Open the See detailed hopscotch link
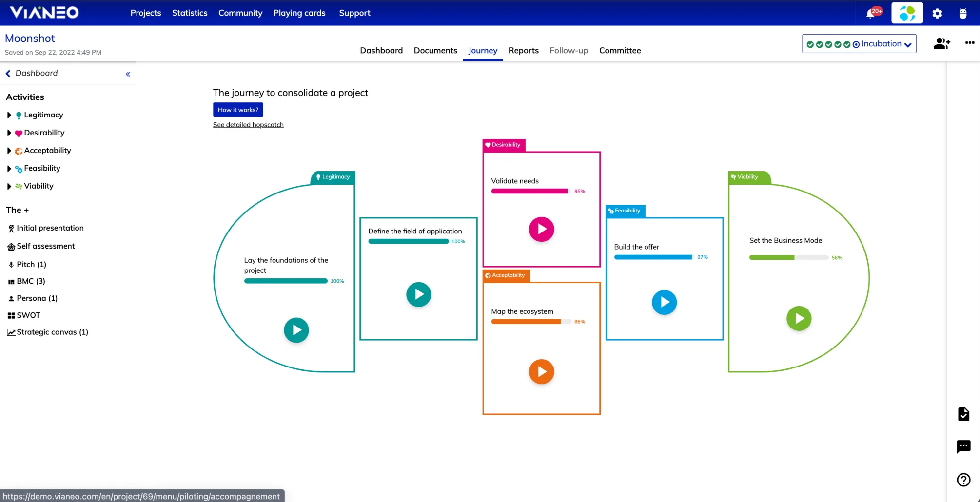Screen dimensions: 980x502 coord(248,125)
